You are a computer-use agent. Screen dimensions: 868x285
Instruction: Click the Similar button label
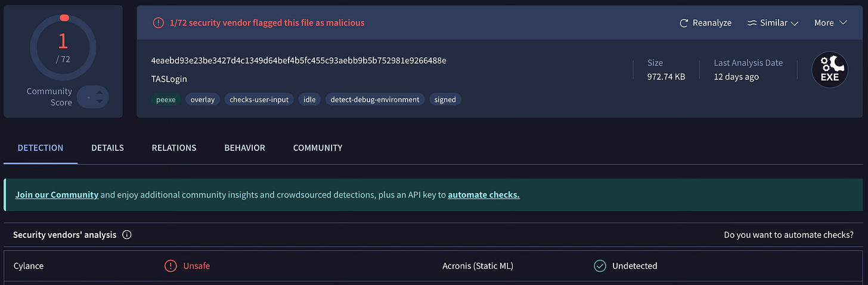774,23
